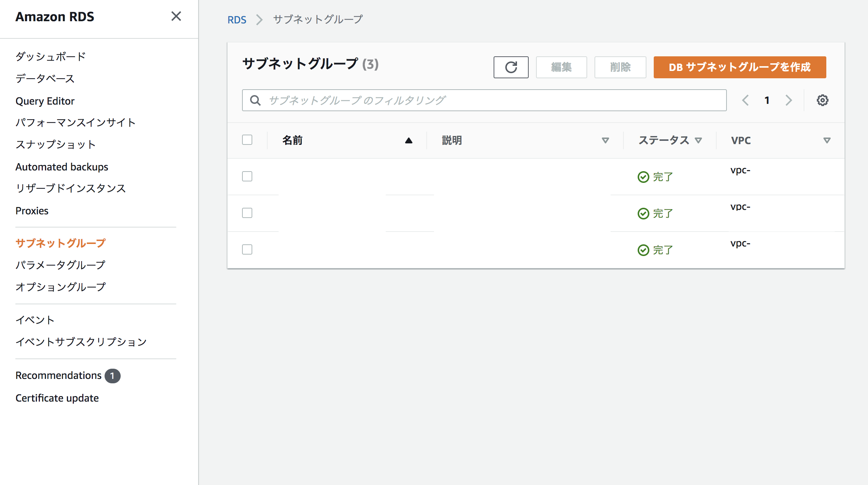This screenshot has width=868, height=485.
Task: Open Certificate update in sidebar
Action: pos(57,398)
